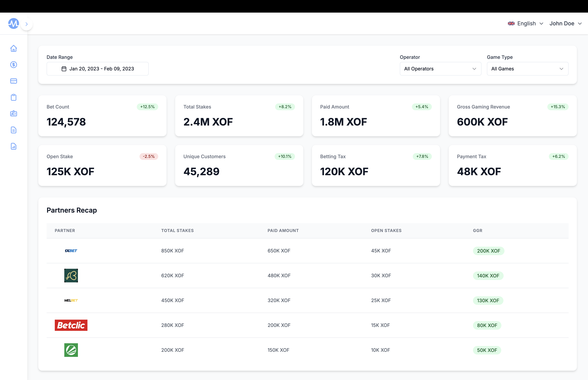Open the date range picker Jan 20 - Feb 09
The image size is (588, 380).
click(x=97, y=69)
